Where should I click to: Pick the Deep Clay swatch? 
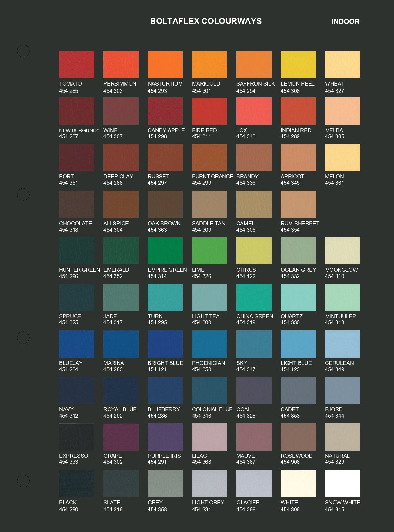(x=121, y=158)
